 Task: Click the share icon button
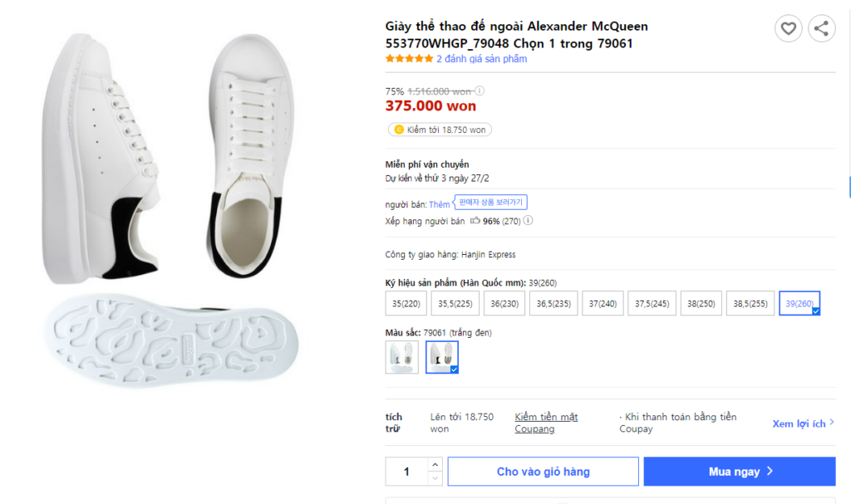coord(821,29)
